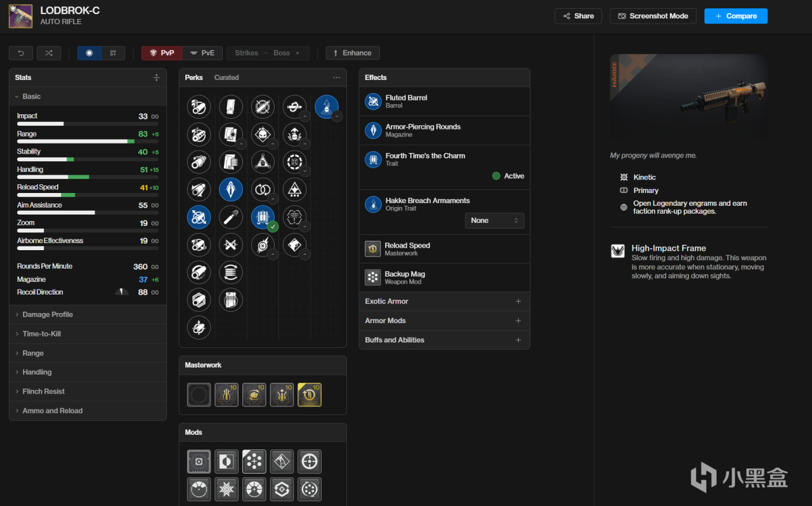Switch to the Curated tab

click(226, 77)
